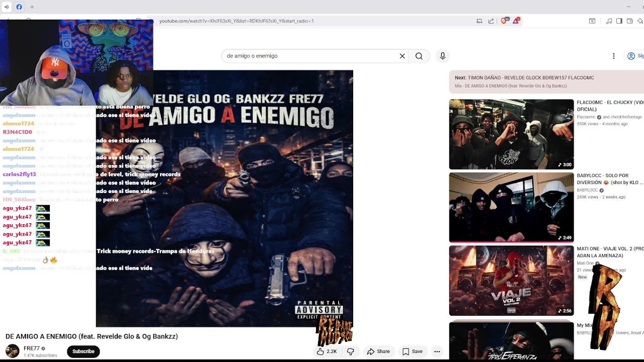Click the DE AMIGO A ENEMIGO cover art video

(x=224, y=199)
